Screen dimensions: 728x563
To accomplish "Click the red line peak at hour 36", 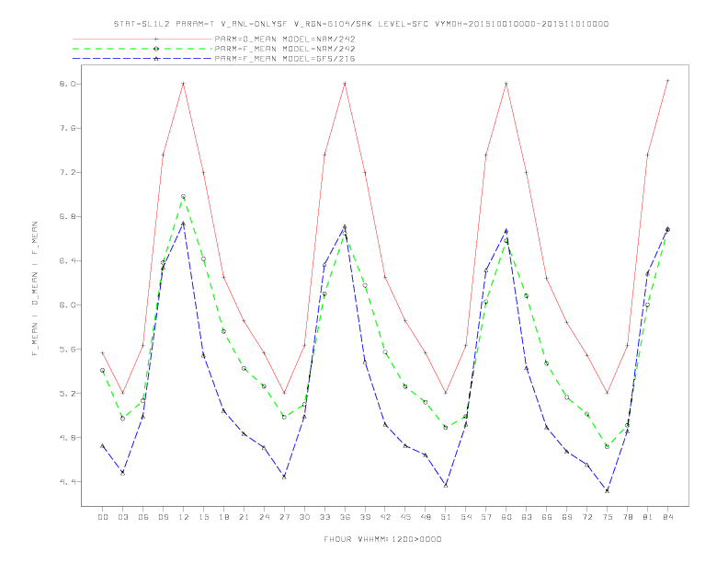I will [345, 84].
